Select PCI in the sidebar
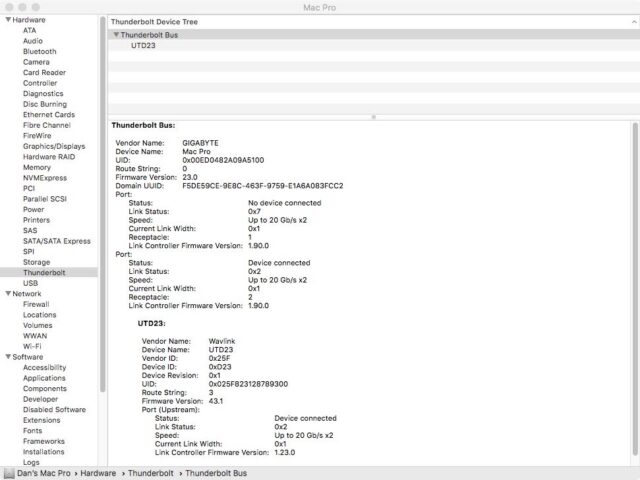Screen dimensions: 640x480 point(29,188)
